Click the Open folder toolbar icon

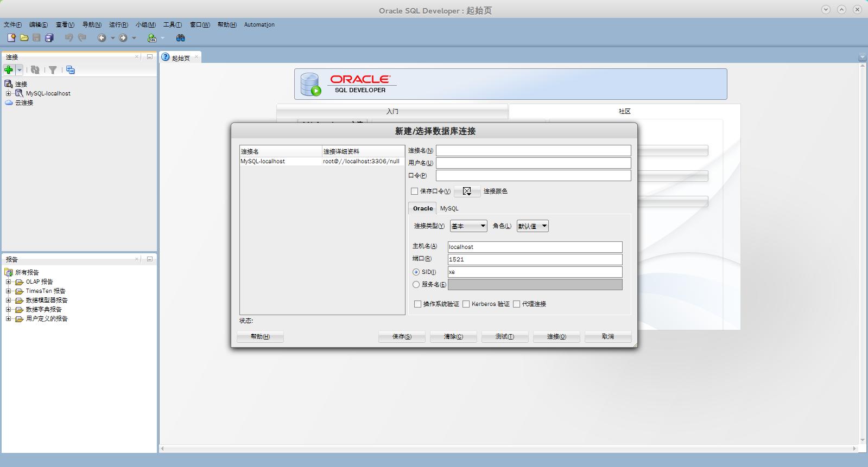click(x=24, y=37)
